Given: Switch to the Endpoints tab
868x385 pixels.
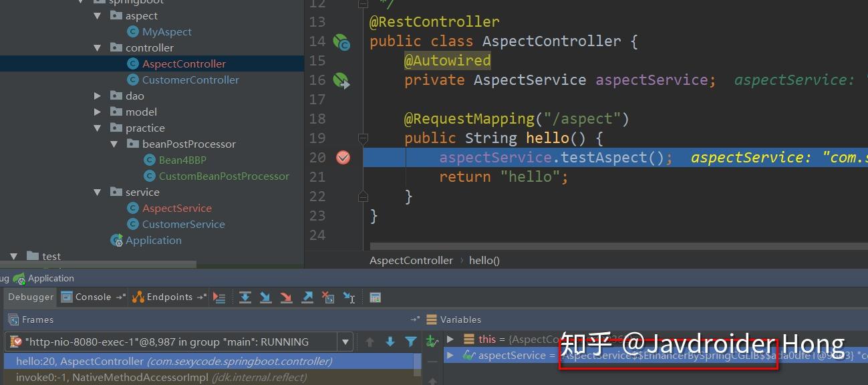Looking at the screenshot, I should point(168,297).
